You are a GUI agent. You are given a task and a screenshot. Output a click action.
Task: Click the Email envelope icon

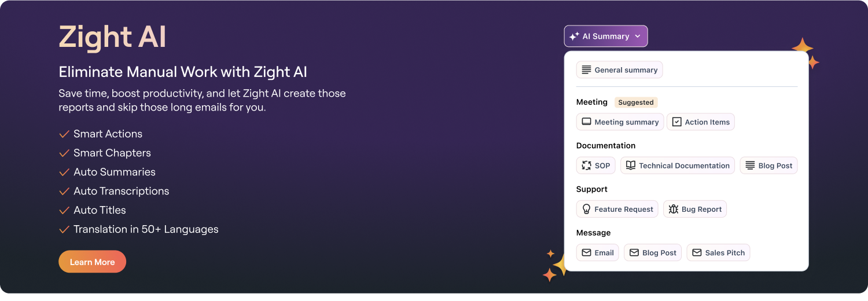[586, 253]
